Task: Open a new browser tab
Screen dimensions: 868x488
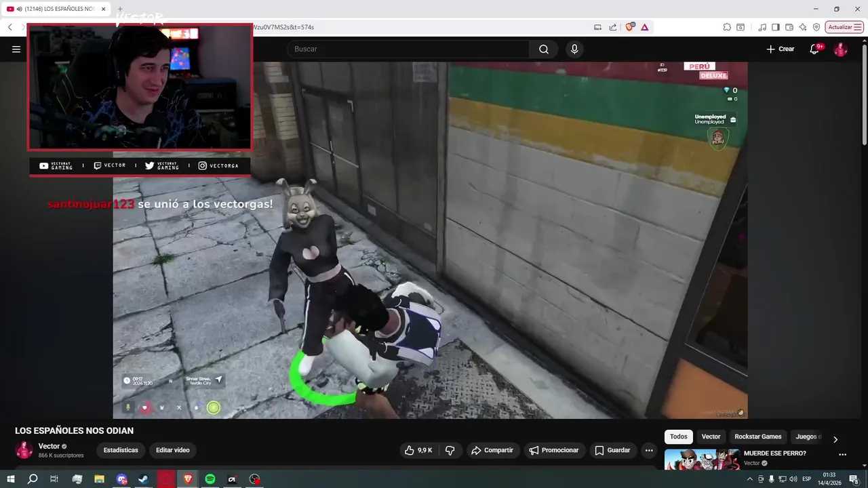Action: coord(120,9)
